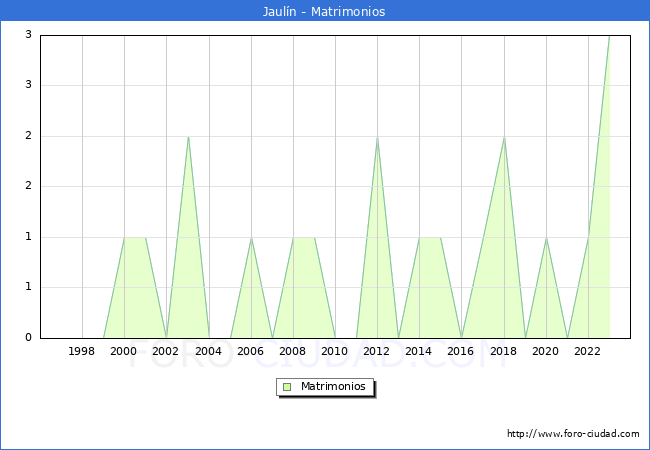This screenshot has height=450, width=650.
Task: Click the 1998 x-axis label
Action: coord(81,351)
